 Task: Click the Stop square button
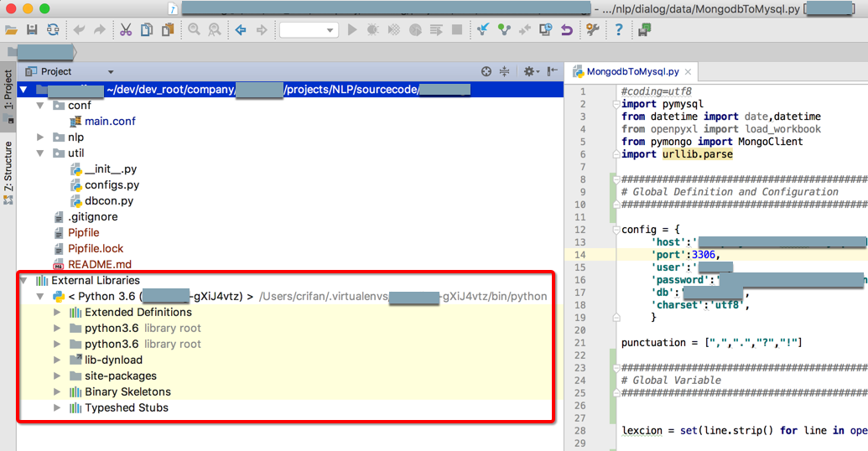pos(457,30)
